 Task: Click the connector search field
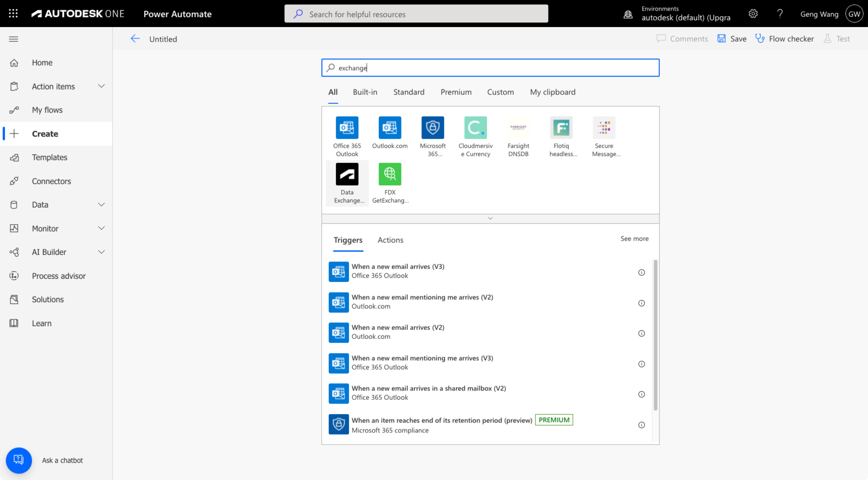pyautogui.click(x=490, y=68)
